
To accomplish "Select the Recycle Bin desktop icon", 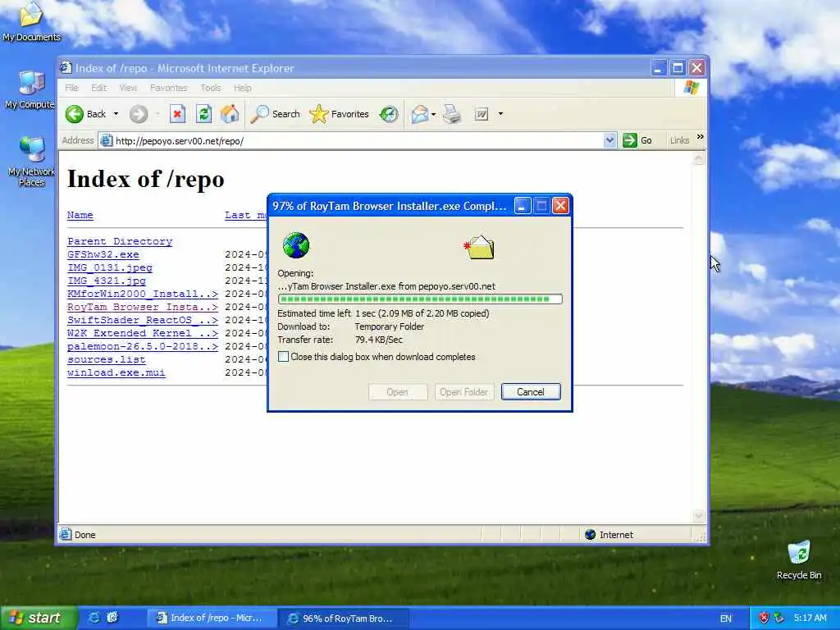I will tap(799, 553).
